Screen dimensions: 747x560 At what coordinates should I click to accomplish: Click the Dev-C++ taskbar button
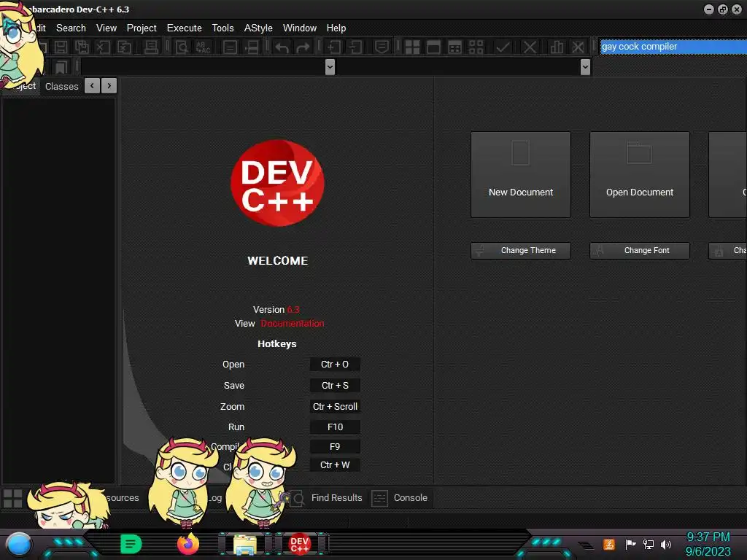(300, 544)
